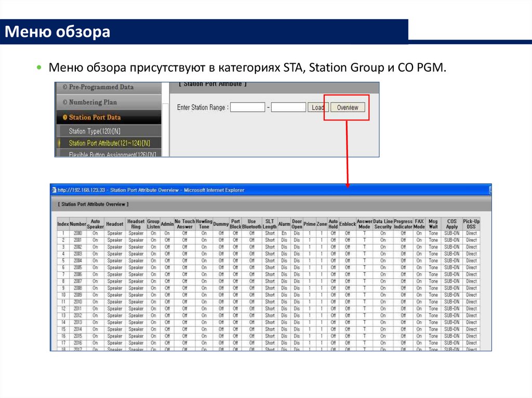532x398 pixels.
Task: Open Station Type(120) menu entry
Action: click(98, 131)
